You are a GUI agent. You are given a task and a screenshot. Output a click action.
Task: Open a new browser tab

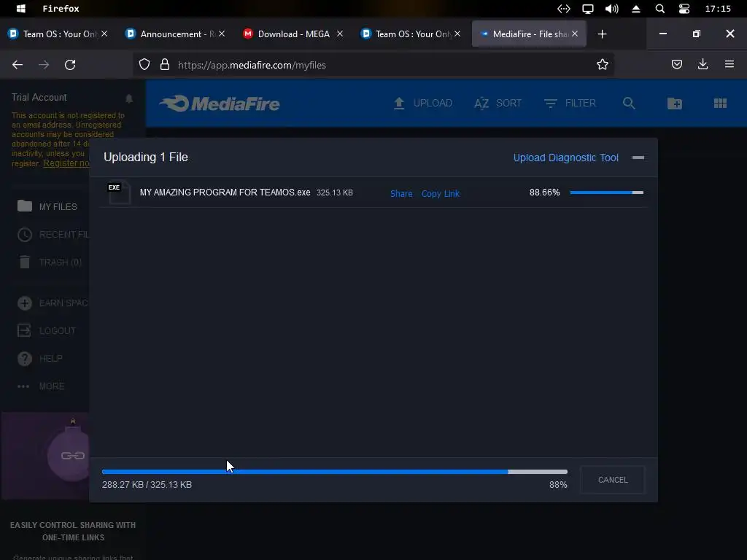602,34
